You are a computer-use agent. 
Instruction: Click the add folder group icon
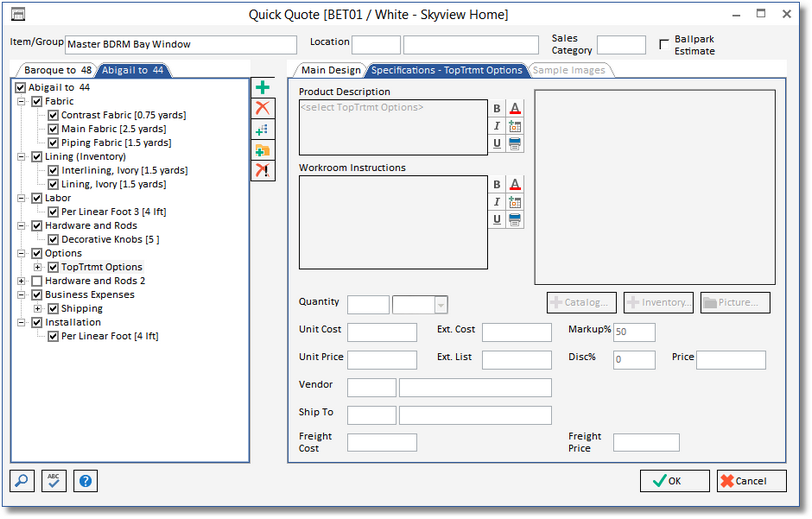click(x=263, y=150)
